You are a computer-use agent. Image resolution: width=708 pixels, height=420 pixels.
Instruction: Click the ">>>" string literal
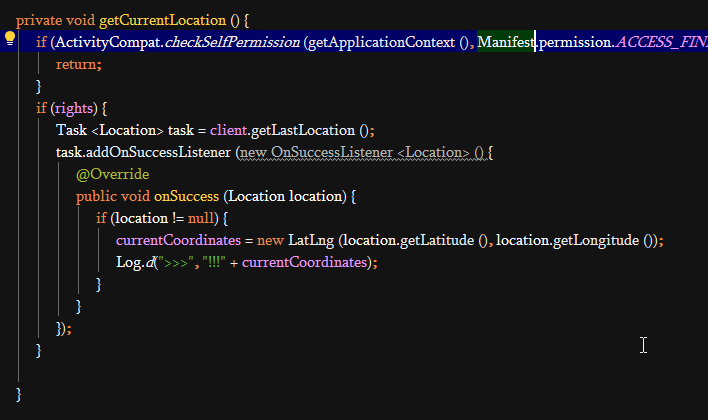[x=176, y=262]
